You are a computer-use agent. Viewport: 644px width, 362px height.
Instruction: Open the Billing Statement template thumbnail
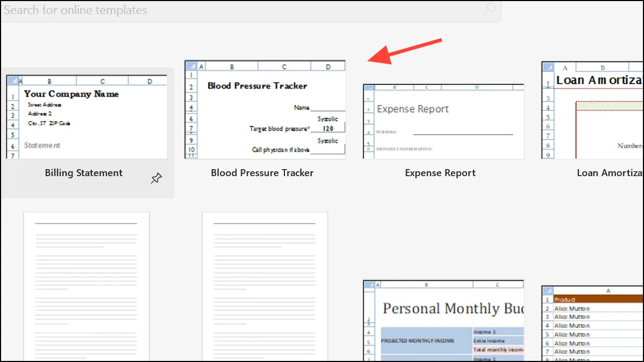(87, 117)
